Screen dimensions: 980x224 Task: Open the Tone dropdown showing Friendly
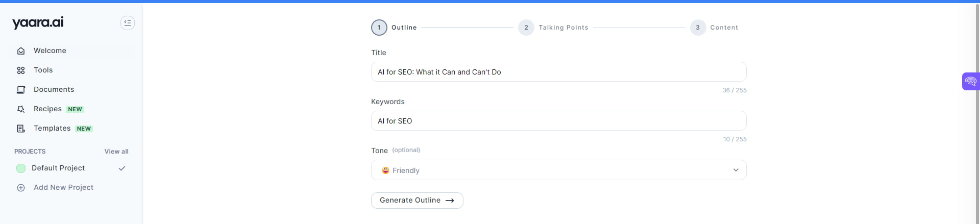coord(558,170)
